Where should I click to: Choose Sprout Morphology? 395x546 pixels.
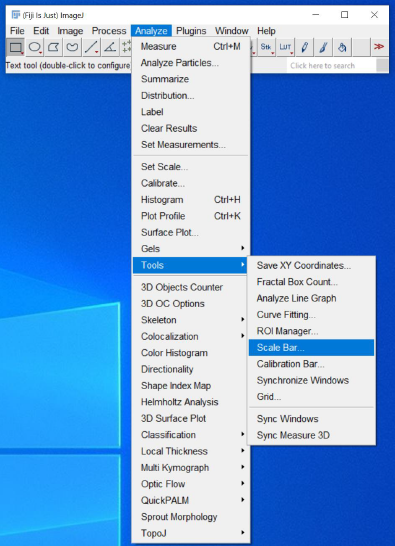191,516
